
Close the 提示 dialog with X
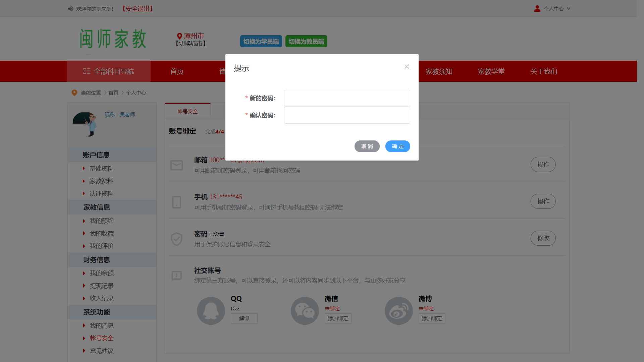pos(407,67)
